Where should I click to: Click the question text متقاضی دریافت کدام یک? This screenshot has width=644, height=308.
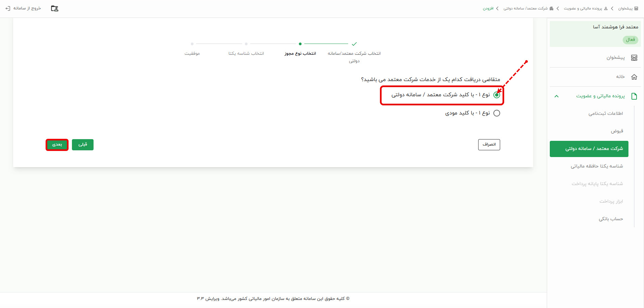click(x=431, y=79)
